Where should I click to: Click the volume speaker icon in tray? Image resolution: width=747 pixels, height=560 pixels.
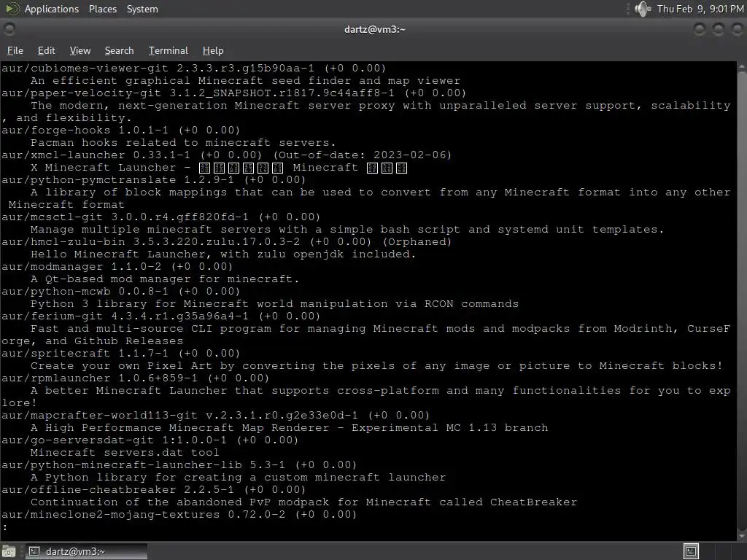coord(643,9)
